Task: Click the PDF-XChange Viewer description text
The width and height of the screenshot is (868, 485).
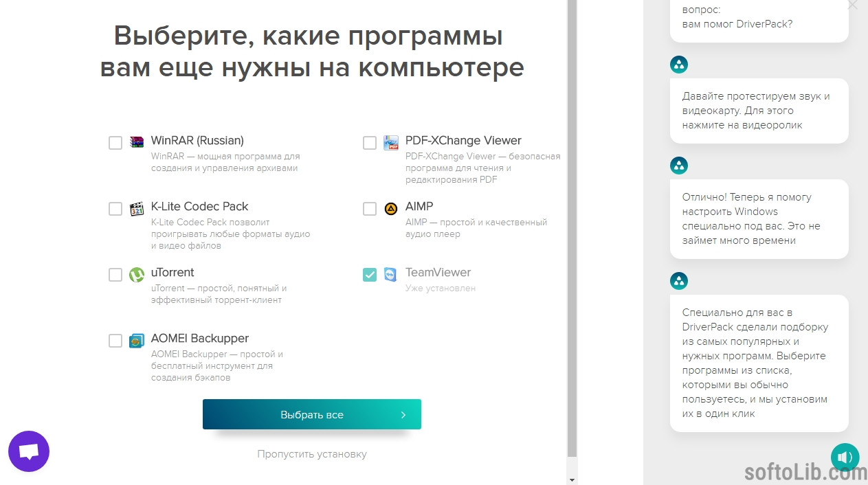Action: (x=483, y=168)
